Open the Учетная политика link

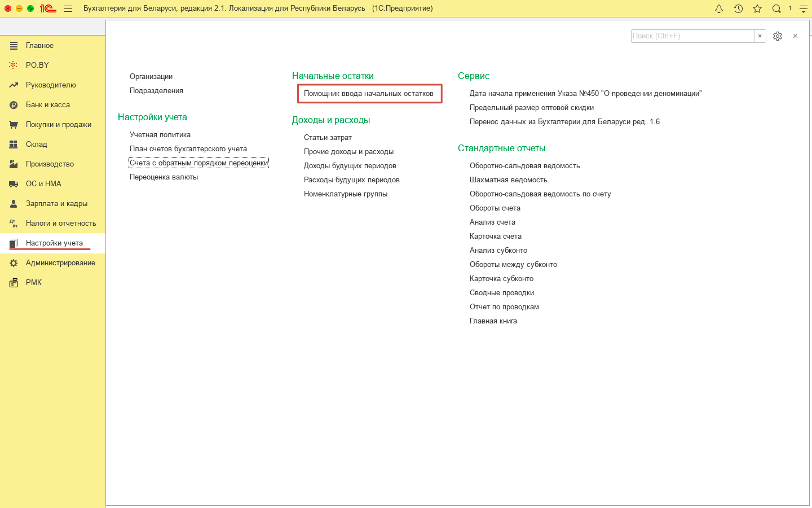(160, 135)
